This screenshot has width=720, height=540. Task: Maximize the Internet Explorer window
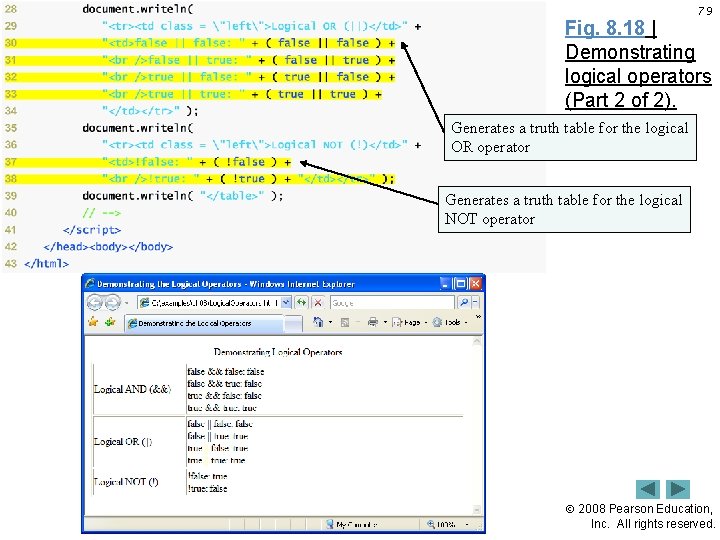[460, 284]
